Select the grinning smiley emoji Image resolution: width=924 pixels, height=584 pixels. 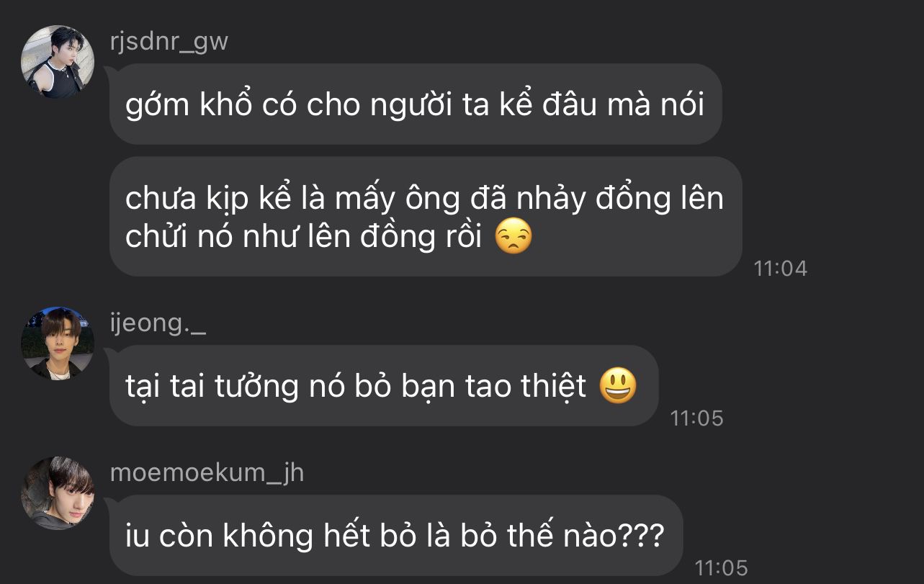tap(618, 387)
